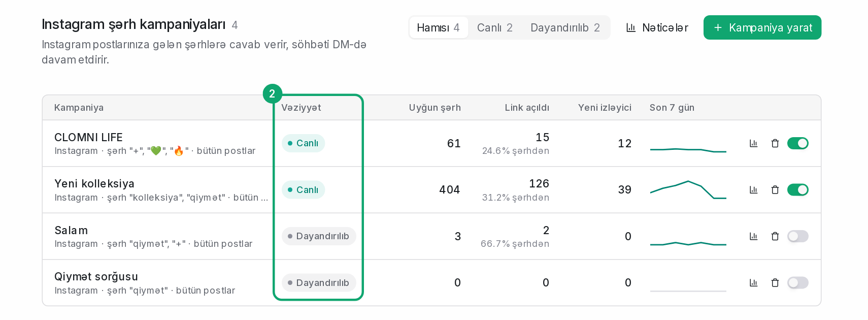Click the Son 7 gün column header
This screenshot has width=868, height=320.
point(672,108)
